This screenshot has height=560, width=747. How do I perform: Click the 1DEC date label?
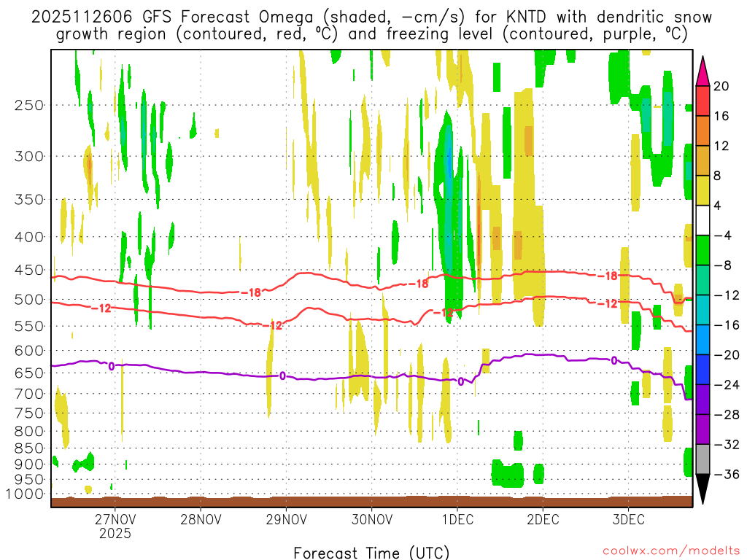[x=457, y=519]
